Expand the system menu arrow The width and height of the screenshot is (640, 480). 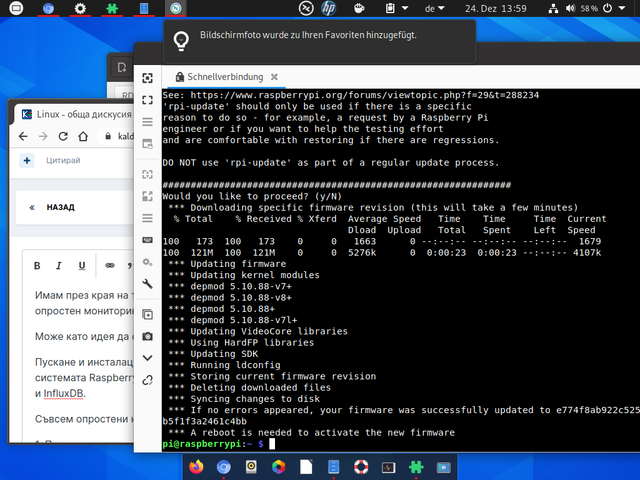pos(622,8)
